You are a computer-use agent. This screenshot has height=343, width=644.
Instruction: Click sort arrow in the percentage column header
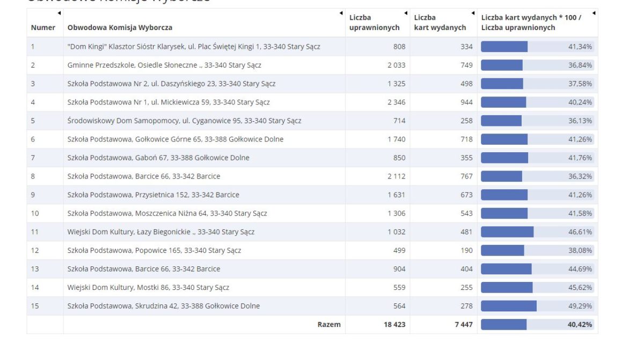coord(594,13)
